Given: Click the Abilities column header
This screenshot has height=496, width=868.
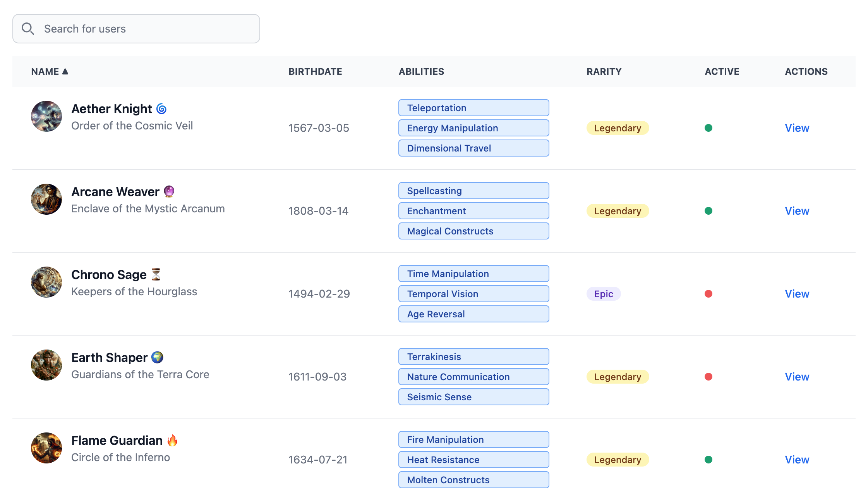Looking at the screenshot, I should [x=421, y=72].
